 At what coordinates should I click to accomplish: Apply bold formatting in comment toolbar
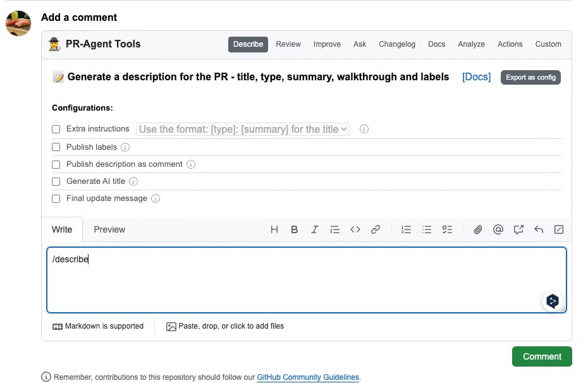point(295,229)
